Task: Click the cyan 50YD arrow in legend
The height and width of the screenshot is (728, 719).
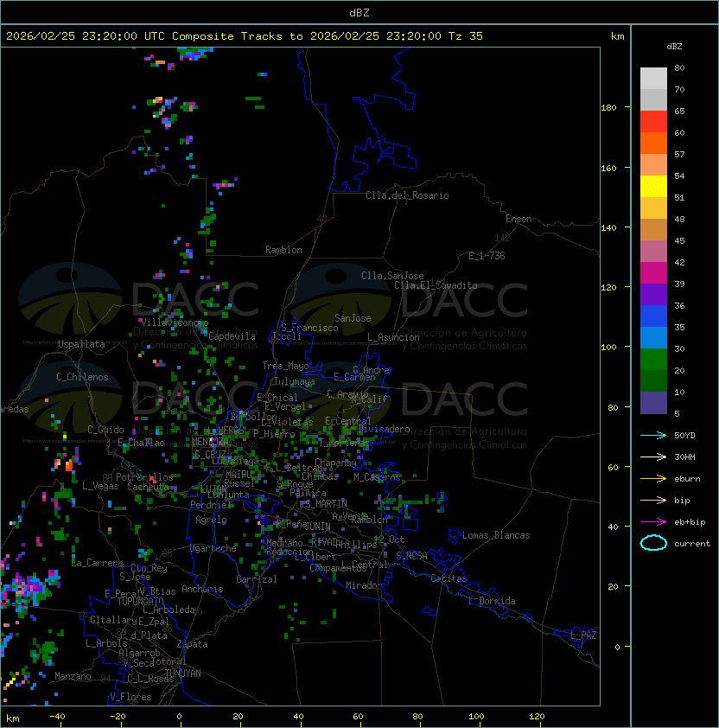Action: [x=653, y=436]
